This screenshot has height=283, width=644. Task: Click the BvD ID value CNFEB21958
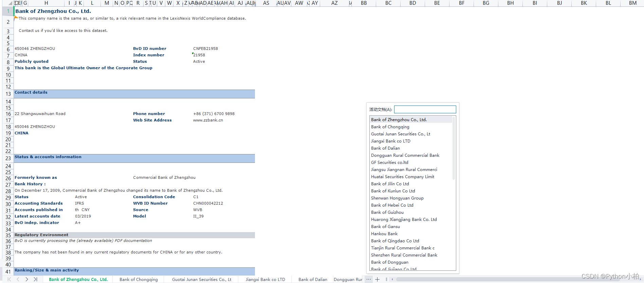click(x=205, y=49)
